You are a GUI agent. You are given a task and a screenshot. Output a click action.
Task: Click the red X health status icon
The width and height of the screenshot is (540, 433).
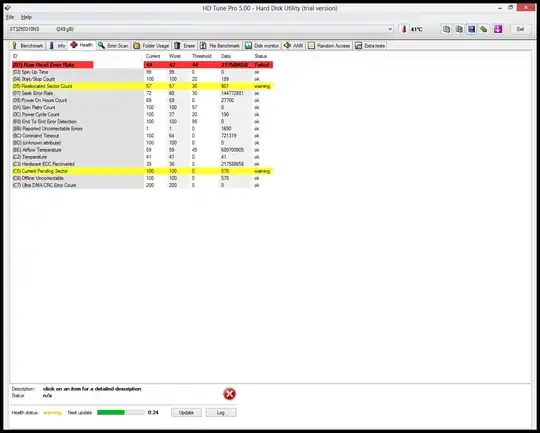coord(229,394)
